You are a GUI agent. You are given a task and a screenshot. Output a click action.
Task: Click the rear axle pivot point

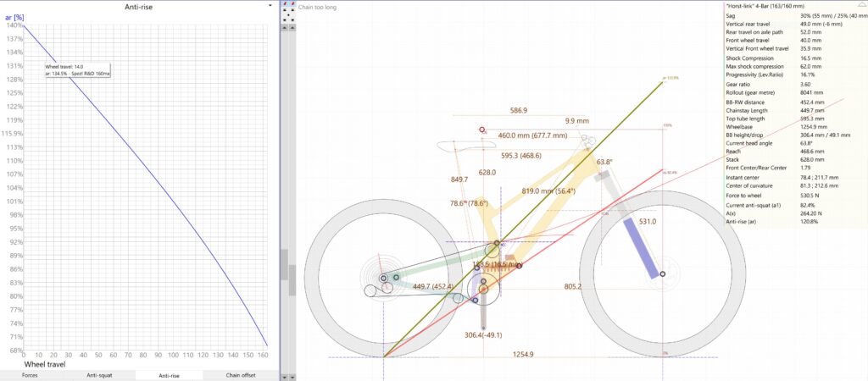tap(383, 278)
